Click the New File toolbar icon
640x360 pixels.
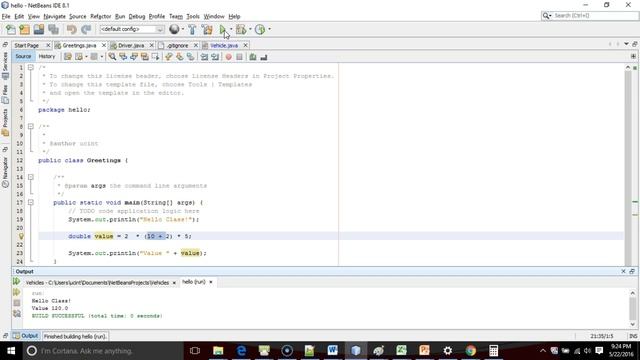[x=11, y=29]
